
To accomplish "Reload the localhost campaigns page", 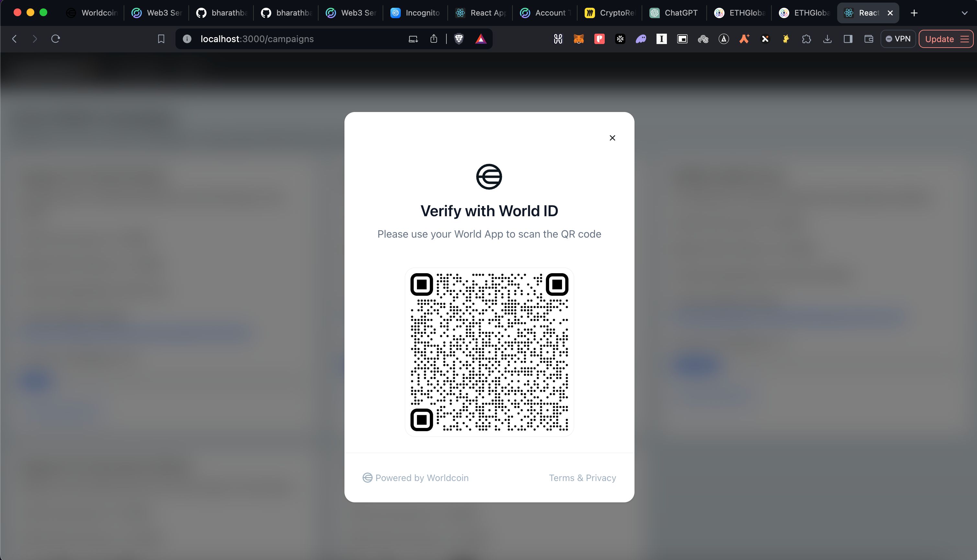I will pos(56,39).
